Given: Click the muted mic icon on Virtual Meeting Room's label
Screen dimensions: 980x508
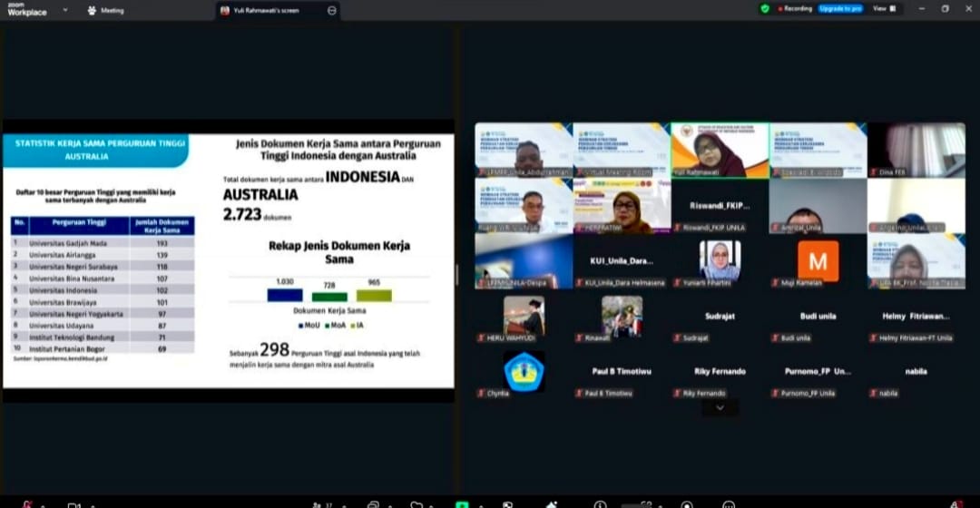Looking at the screenshot, I should click(579, 171).
